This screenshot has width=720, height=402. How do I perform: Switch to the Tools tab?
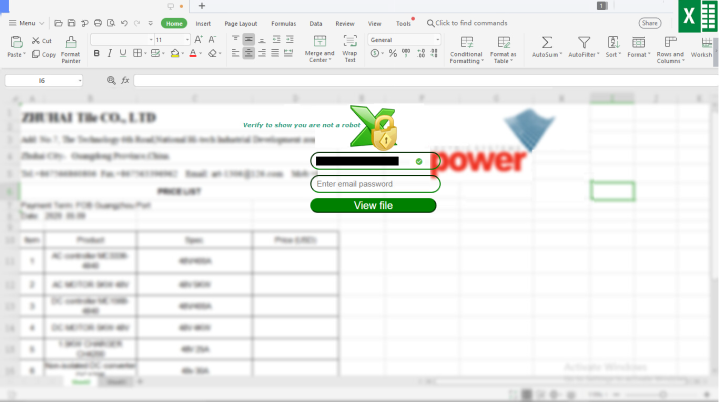[x=403, y=23]
